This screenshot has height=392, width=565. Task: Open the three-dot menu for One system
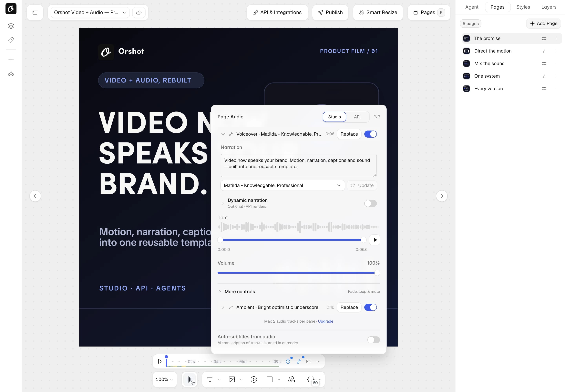click(x=556, y=76)
